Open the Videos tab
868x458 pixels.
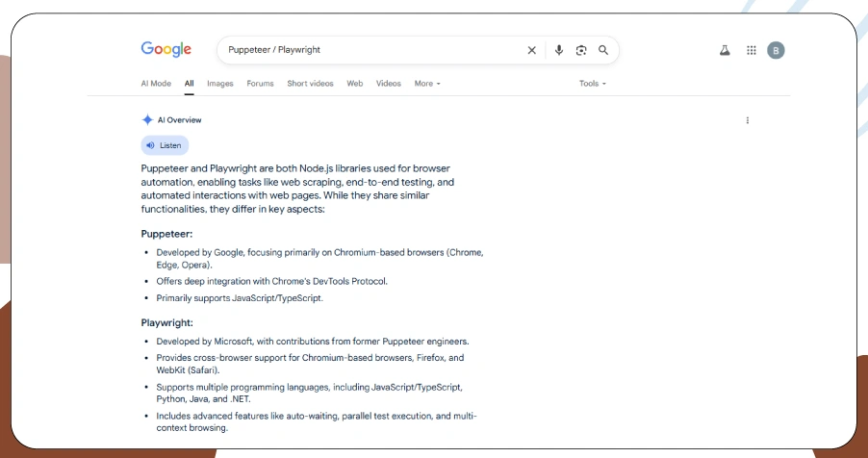389,84
